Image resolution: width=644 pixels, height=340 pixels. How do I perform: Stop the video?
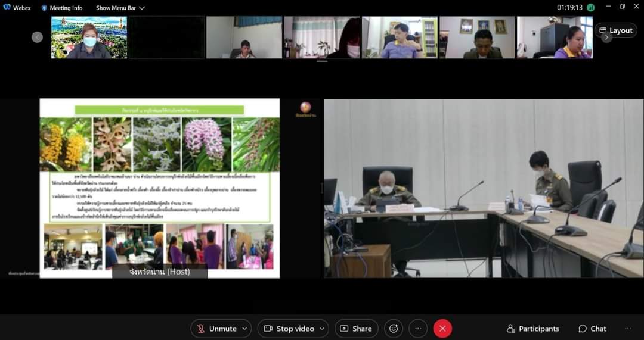[289, 329]
